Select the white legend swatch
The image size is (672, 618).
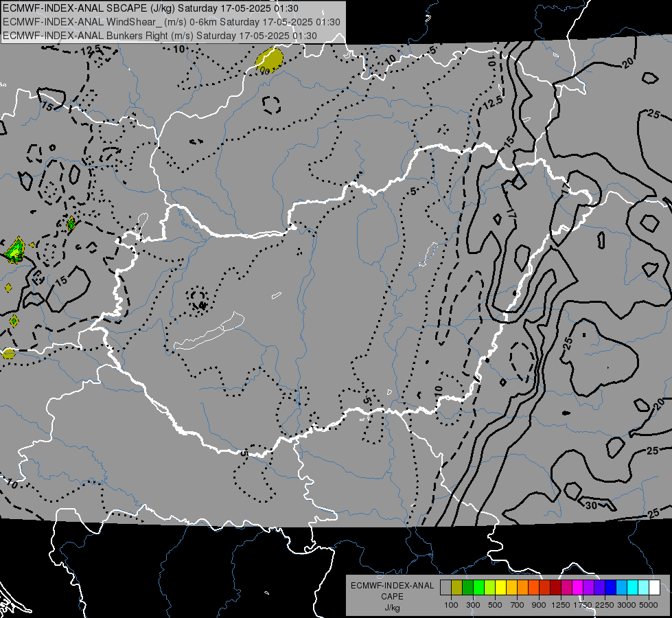click(654, 588)
